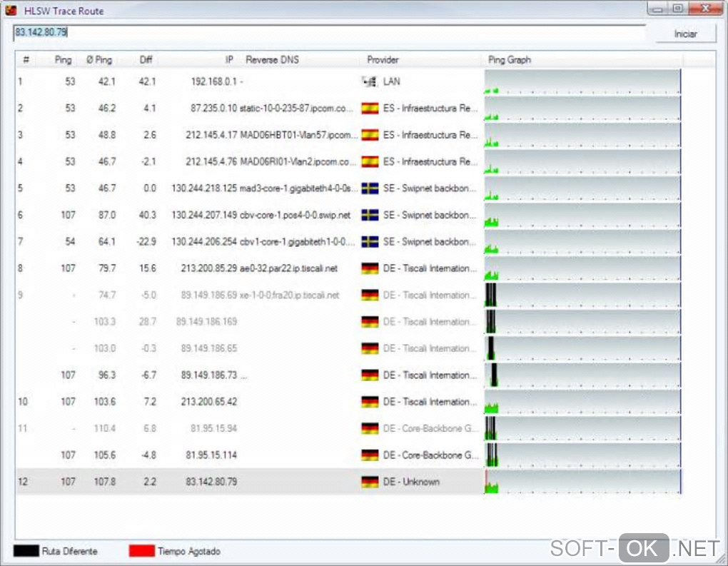Click black Ruta Diferente legend swatch
The height and width of the screenshot is (566, 728).
click(x=26, y=551)
